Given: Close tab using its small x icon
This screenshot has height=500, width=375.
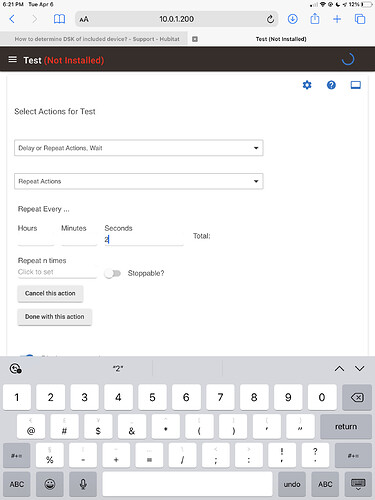Looking at the screenshot, I should click(x=195, y=39).
